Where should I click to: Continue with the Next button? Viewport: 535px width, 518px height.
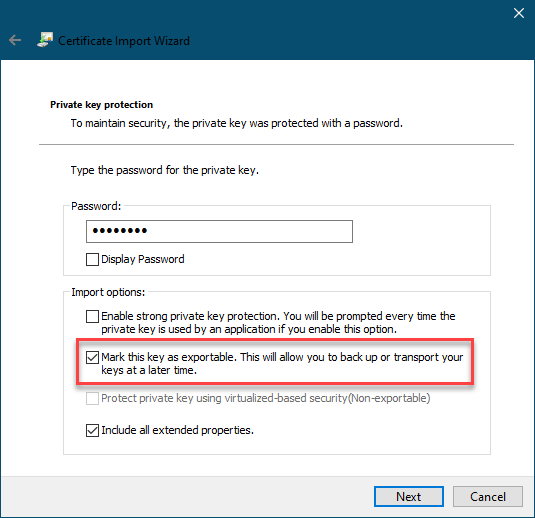[x=409, y=497]
